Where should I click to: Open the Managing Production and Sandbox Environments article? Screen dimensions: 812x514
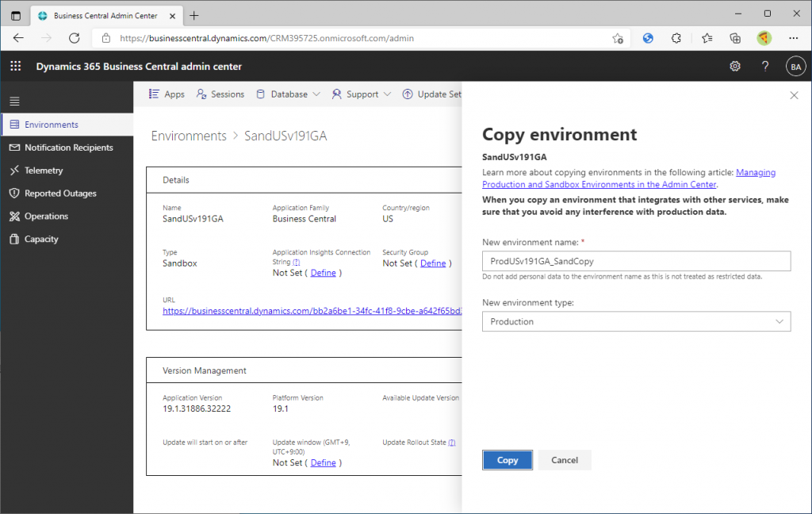629,178
